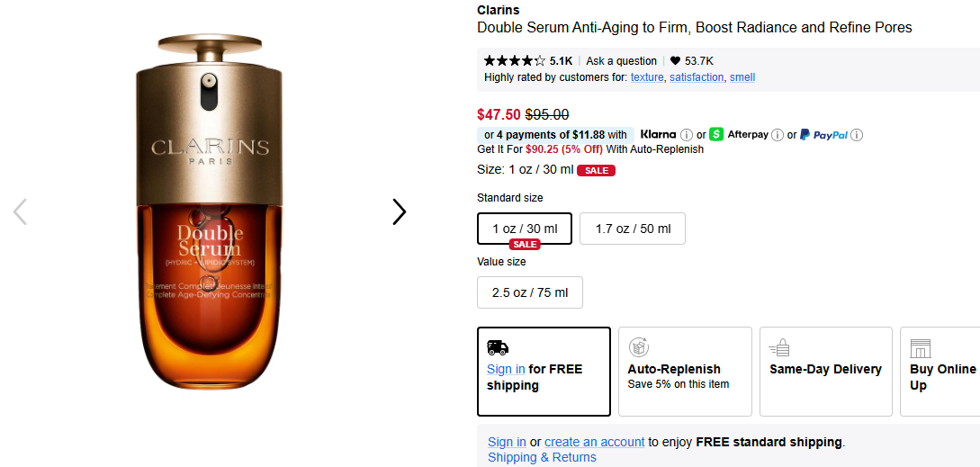980x467 pixels.
Task: Open the texture highlight link
Action: pos(647,77)
